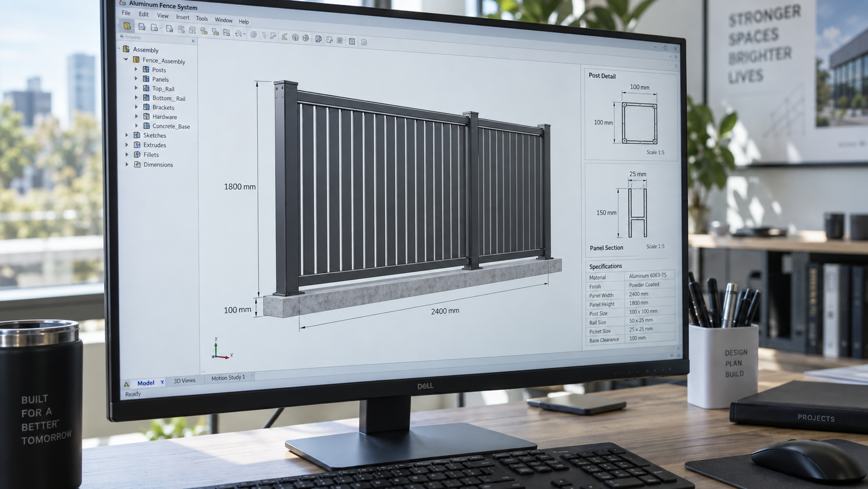
Task: Open the Tools menu
Action: (x=202, y=19)
